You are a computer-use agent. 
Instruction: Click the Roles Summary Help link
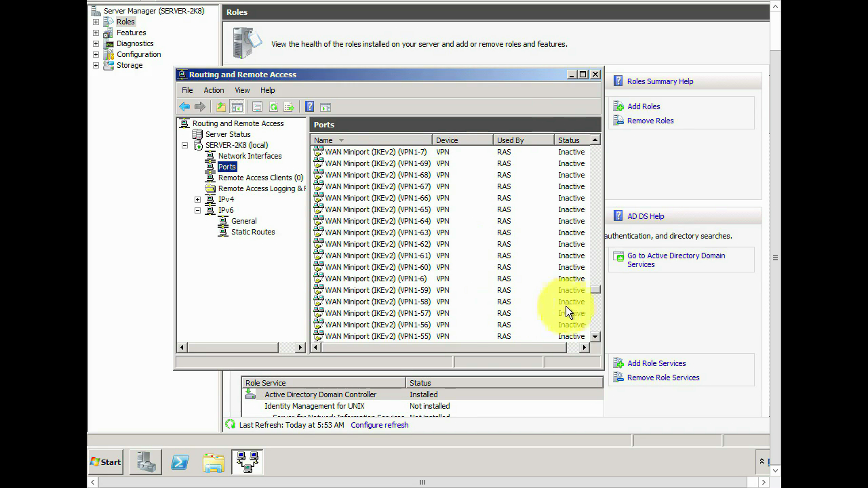point(660,81)
